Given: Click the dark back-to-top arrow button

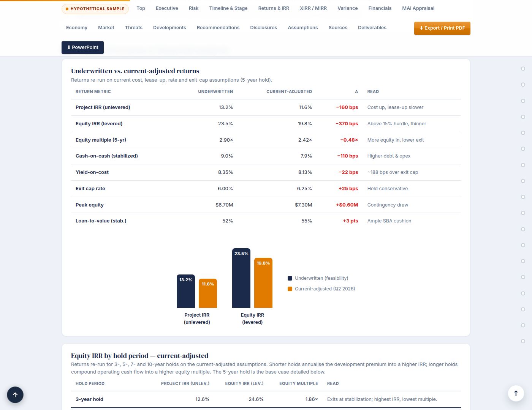Looking at the screenshot, I should pyautogui.click(x=15, y=395).
